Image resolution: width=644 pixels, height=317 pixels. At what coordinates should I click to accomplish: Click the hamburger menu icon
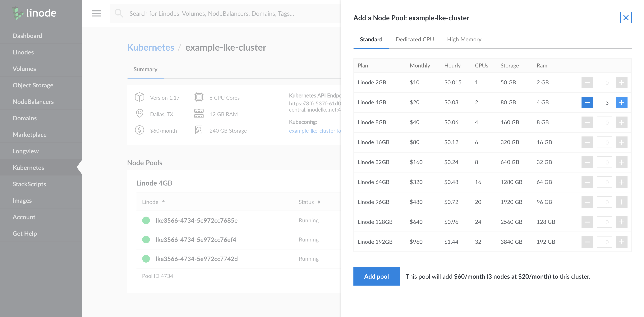coord(97,13)
